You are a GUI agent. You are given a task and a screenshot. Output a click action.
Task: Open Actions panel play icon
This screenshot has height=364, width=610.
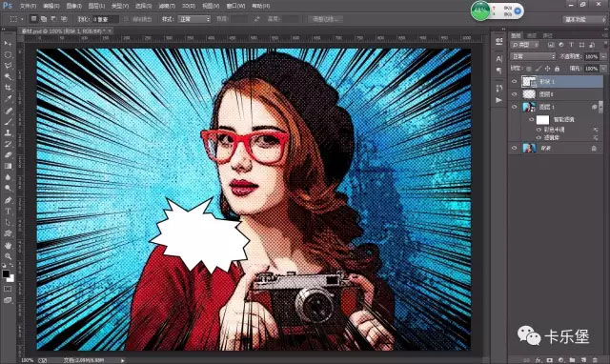(x=499, y=100)
